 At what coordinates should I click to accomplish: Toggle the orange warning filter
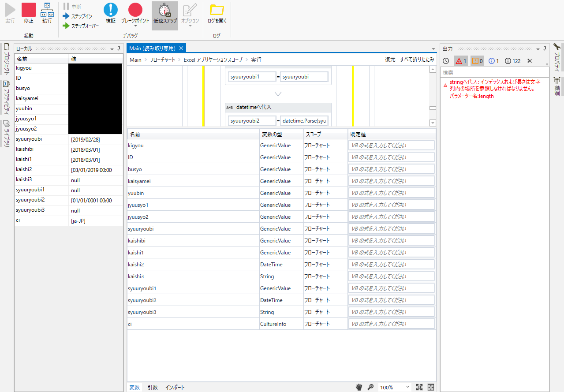[x=478, y=61]
